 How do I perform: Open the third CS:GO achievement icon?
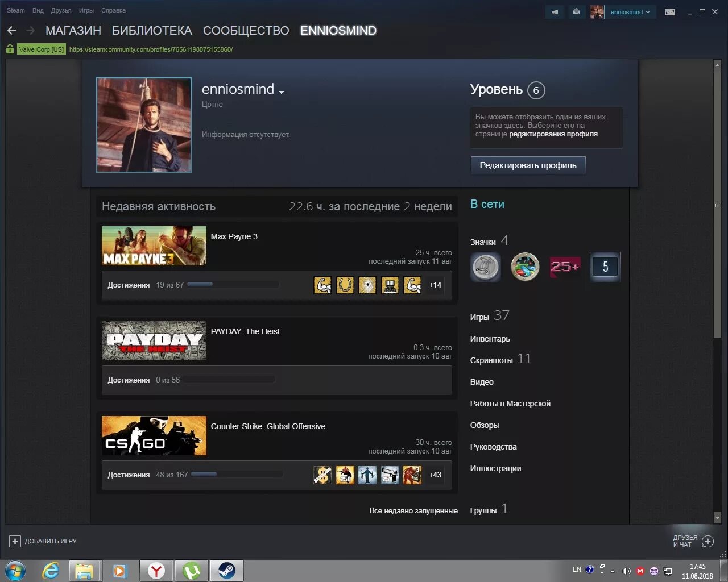pos(367,475)
